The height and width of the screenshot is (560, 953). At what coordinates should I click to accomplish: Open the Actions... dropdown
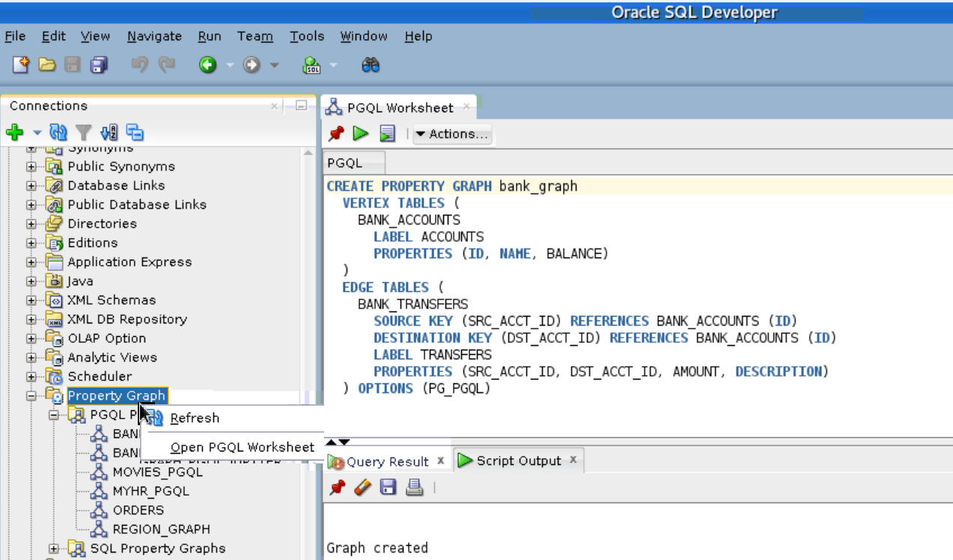click(452, 134)
